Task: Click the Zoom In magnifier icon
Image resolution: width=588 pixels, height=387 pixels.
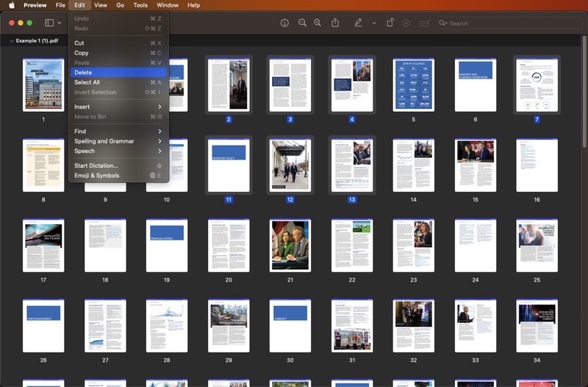Action: [318, 23]
